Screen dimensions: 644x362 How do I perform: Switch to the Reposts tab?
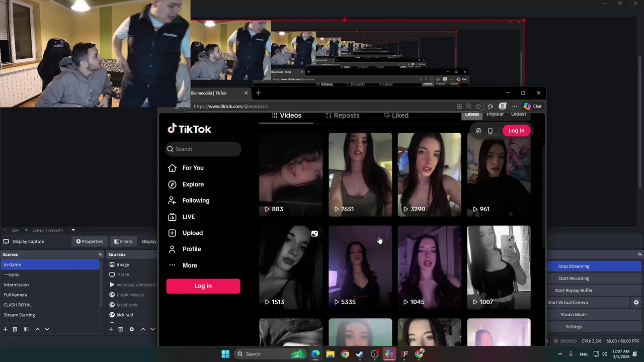pyautogui.click(x=342, y=116)
